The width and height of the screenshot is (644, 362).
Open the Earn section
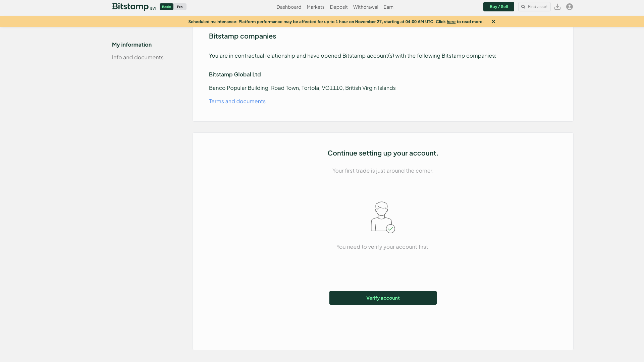pos(388,7)
